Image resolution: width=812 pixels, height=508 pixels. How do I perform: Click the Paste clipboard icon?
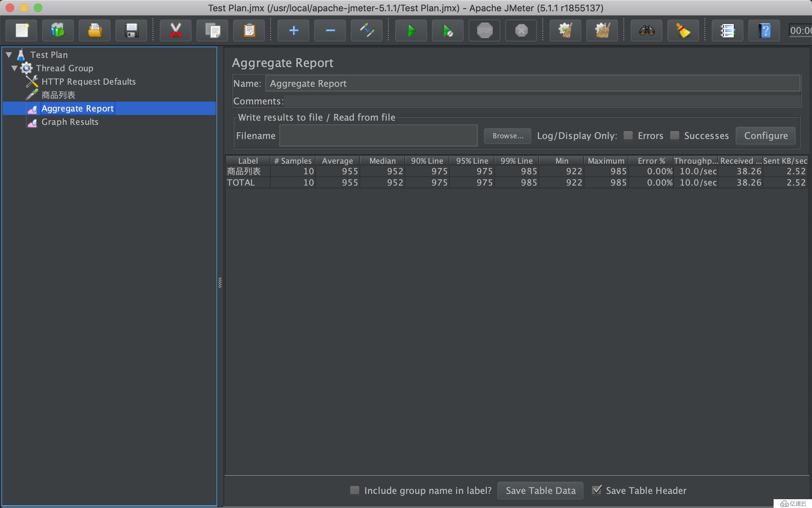249,30
